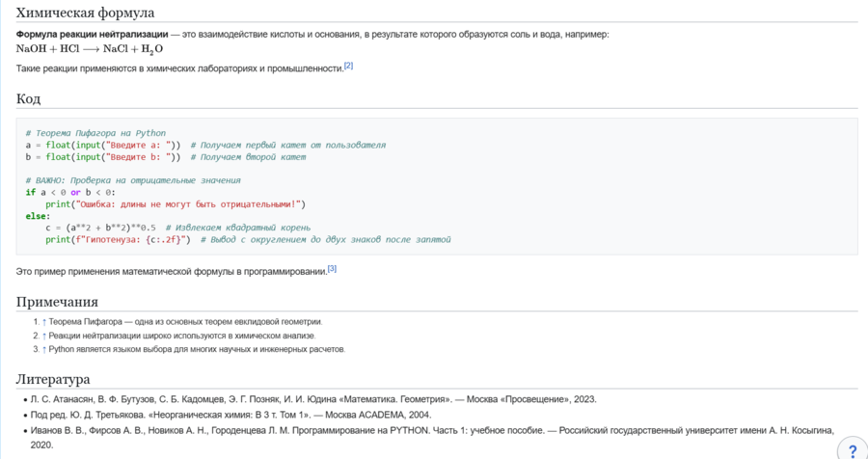
Task: Click the "Химическая формула" section heading
Action: click(x=85, y=13)
